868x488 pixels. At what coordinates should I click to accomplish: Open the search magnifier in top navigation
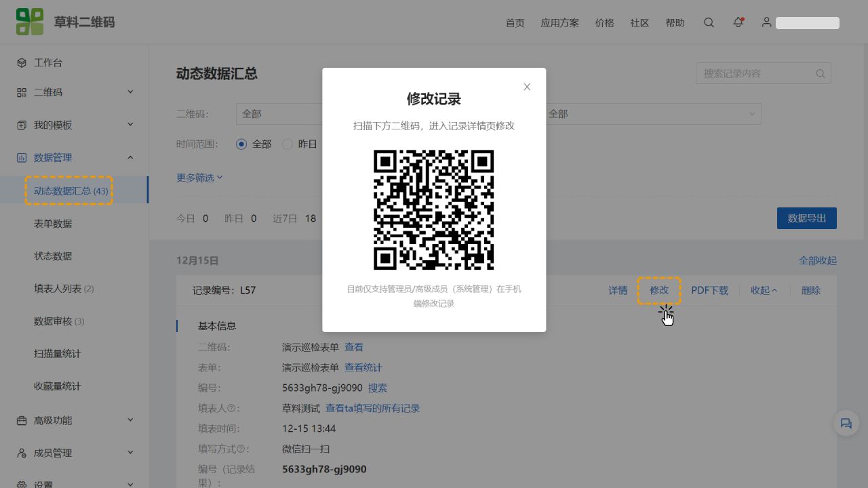[709, 22]
